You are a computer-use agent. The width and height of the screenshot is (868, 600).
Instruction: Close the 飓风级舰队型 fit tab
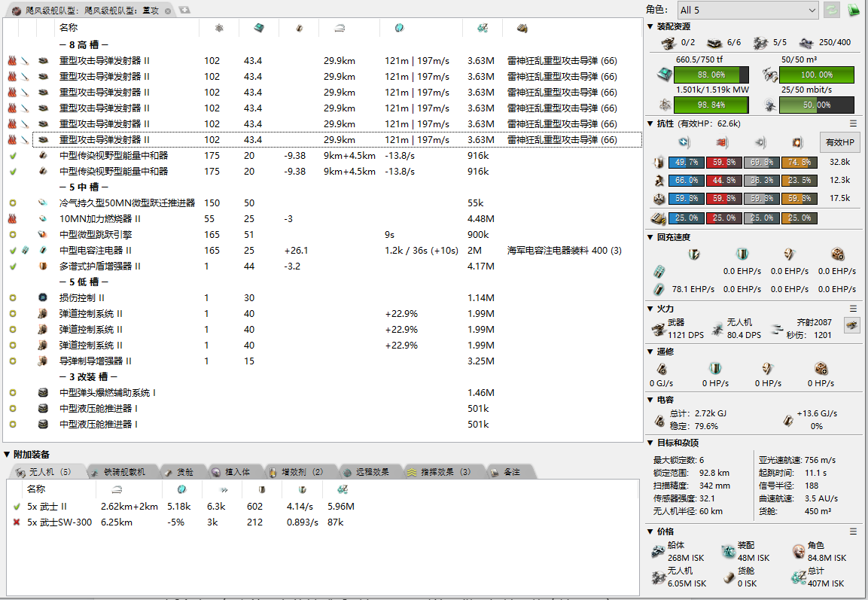click(x=167, y=11)
